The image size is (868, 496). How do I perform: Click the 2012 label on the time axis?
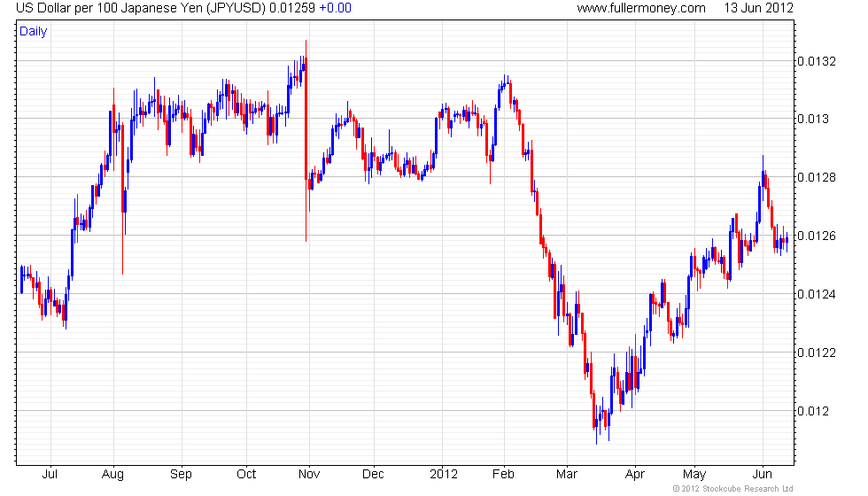tap(444, 475)
